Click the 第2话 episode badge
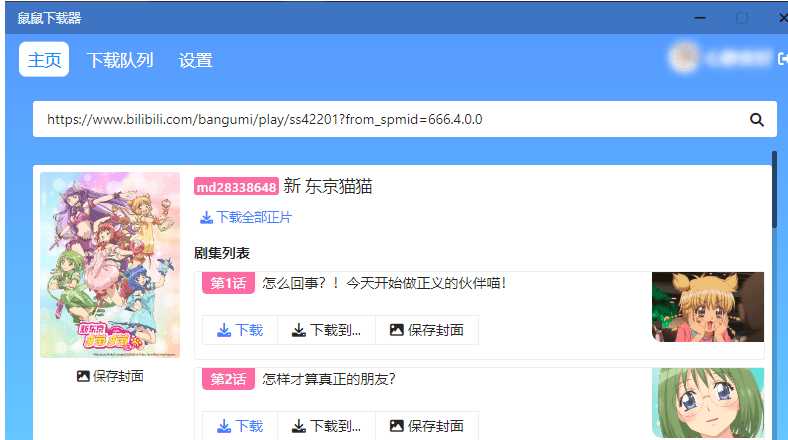This screenshot has height=440, width=788. 228,379
